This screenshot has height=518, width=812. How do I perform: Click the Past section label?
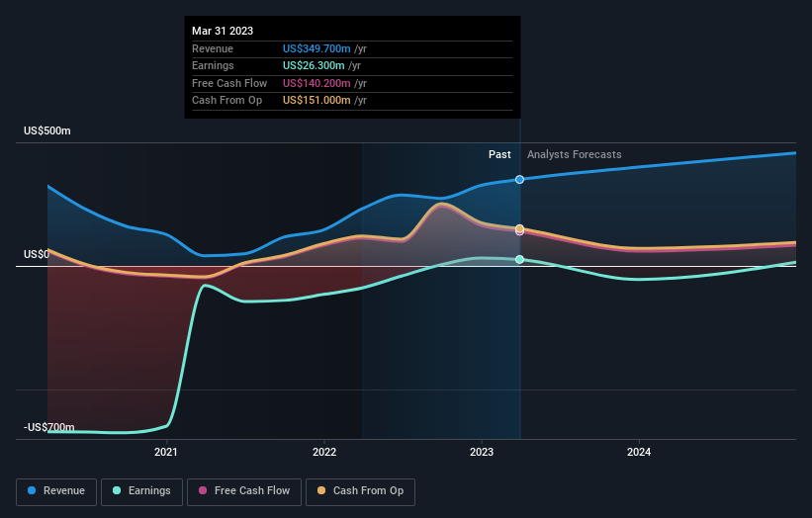click(x=499, y=154)
